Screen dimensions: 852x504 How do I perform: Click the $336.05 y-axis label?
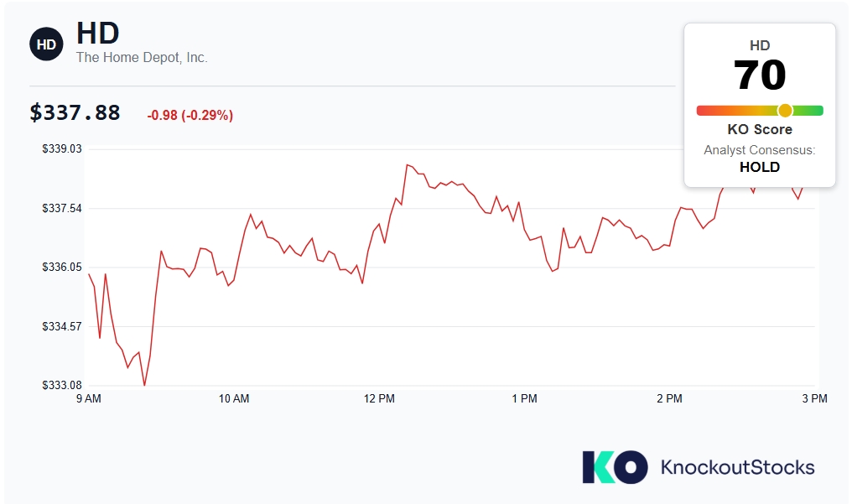(x=62, y=268)
